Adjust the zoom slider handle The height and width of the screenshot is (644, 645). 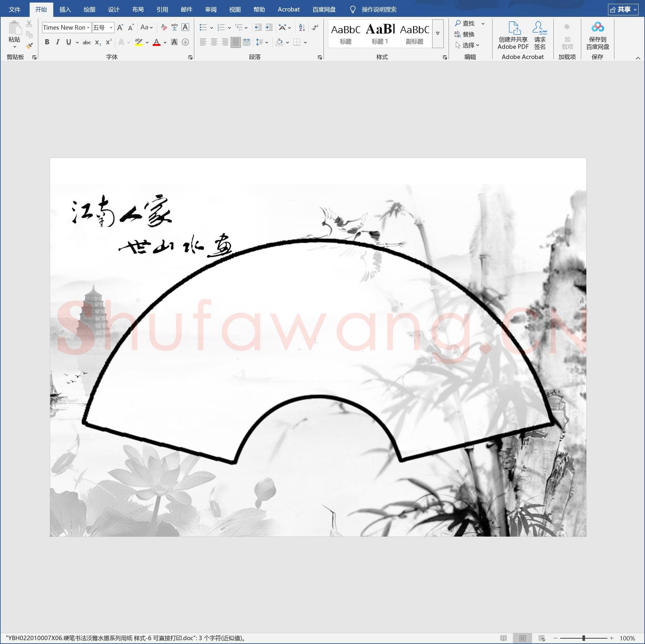(584, 638)
